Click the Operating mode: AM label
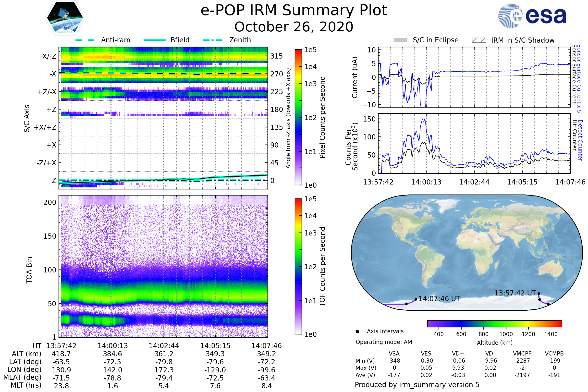588x392 pixels. pos(384,342)
